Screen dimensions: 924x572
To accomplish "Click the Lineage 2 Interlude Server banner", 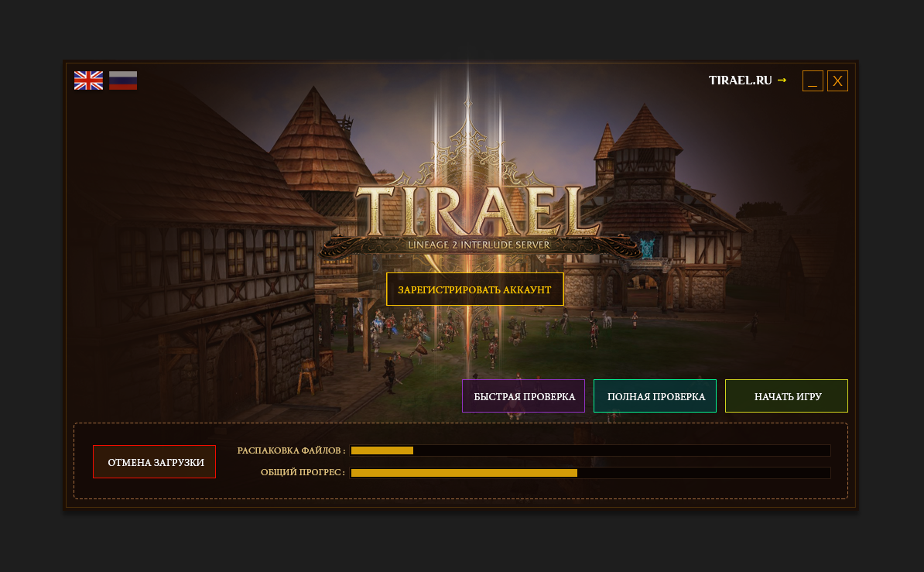I will point(478,245).
